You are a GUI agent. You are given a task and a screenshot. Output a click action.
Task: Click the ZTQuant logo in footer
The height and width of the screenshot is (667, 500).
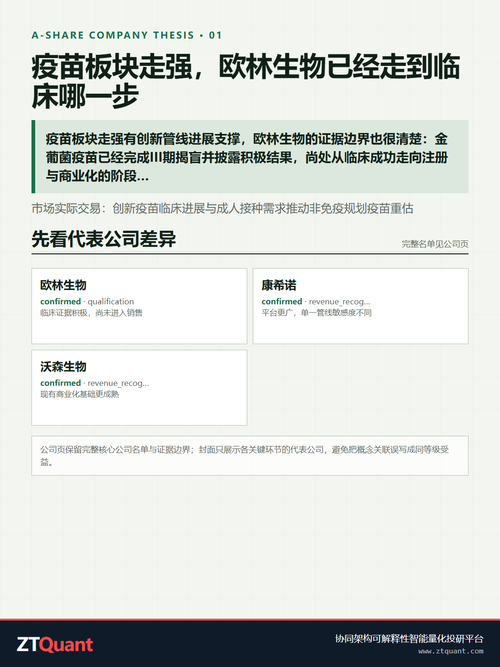tap(54, 645)
